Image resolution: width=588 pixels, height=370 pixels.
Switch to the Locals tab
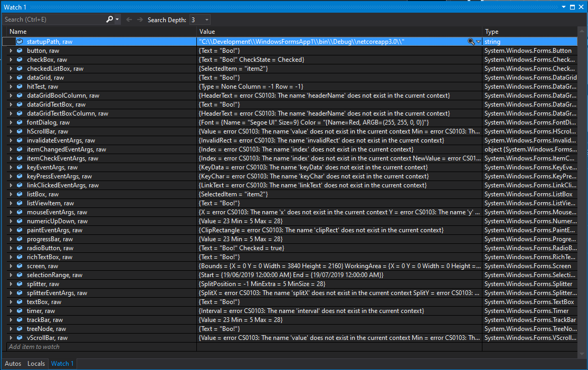click(x=36, y=364)
